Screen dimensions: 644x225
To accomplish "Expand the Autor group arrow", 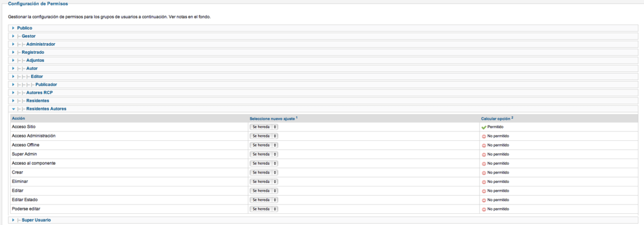I will tap(13, 68).
